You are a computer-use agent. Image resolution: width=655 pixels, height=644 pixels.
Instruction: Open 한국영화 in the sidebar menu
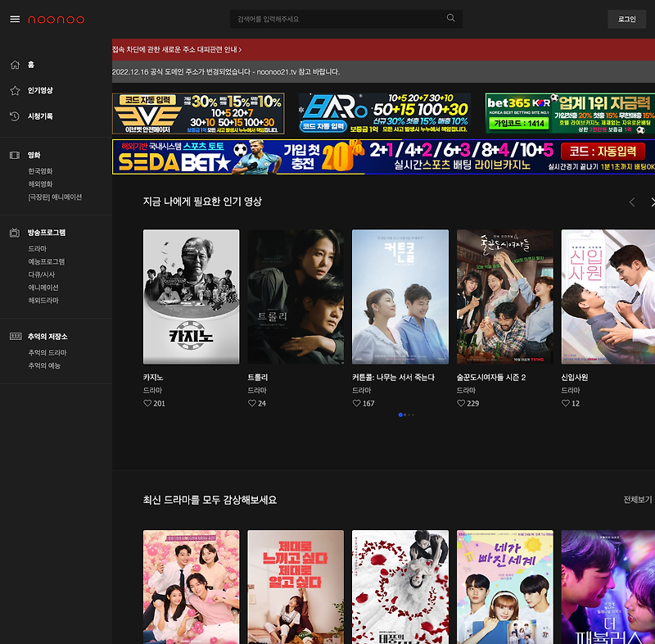(40, 171)
